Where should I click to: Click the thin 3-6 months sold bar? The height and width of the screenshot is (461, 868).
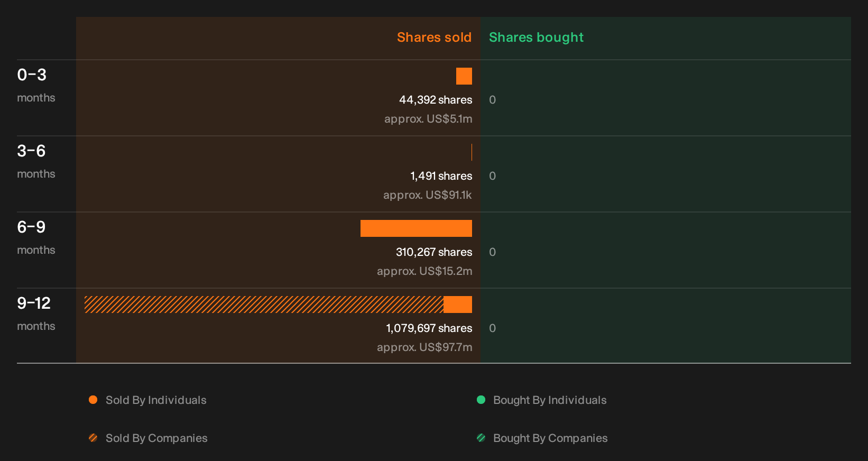(472, 152)
